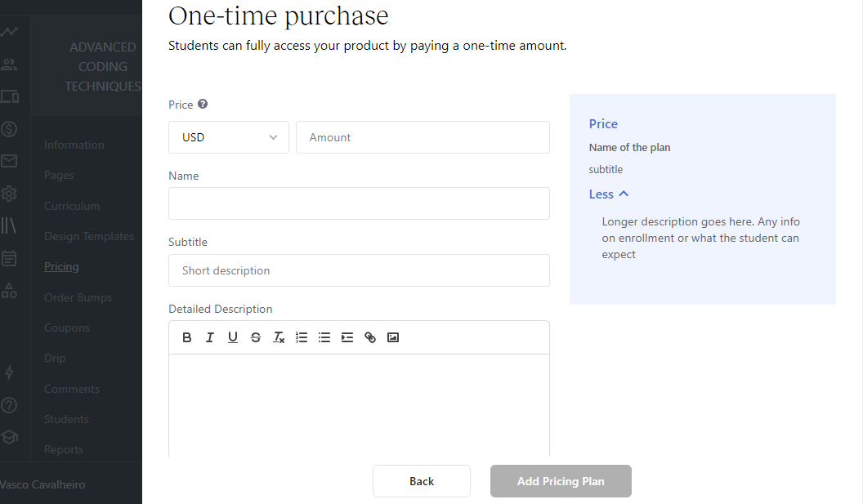863x504 pixels.
Task: Open the settings gear sidebar icon
Action: click(x=9, y=194)
